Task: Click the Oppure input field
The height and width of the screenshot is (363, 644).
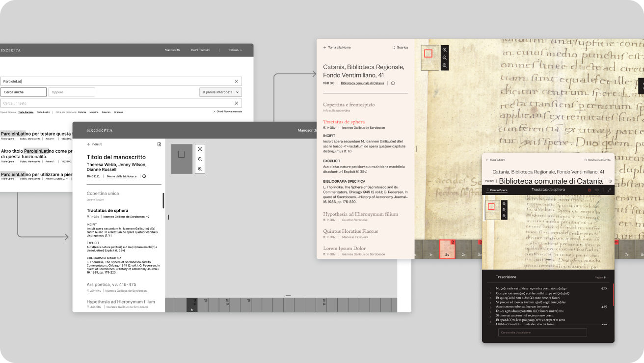Action: tap(72, 92)
